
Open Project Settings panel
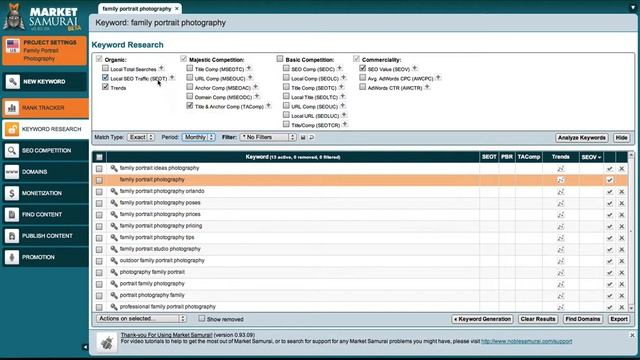pyautogui.click(x=45, y=51)
